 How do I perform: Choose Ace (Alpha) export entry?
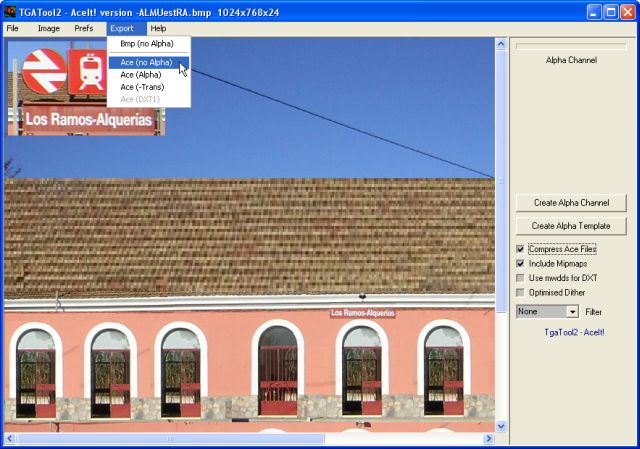141,74
